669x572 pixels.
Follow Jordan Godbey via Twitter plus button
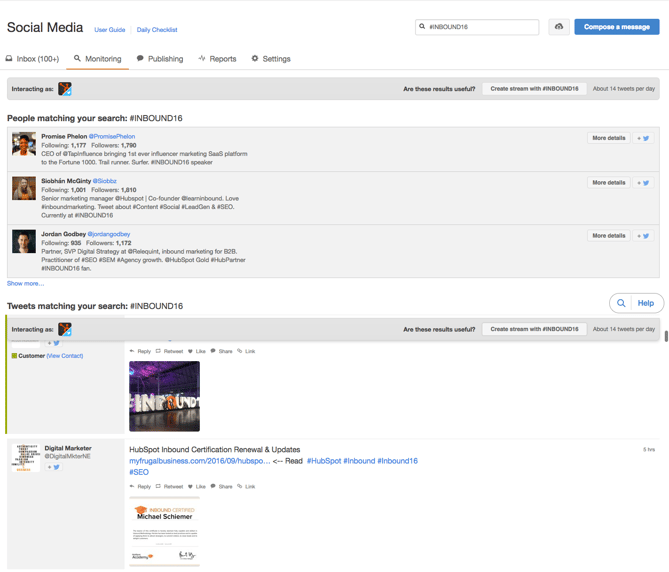(643, 236)
